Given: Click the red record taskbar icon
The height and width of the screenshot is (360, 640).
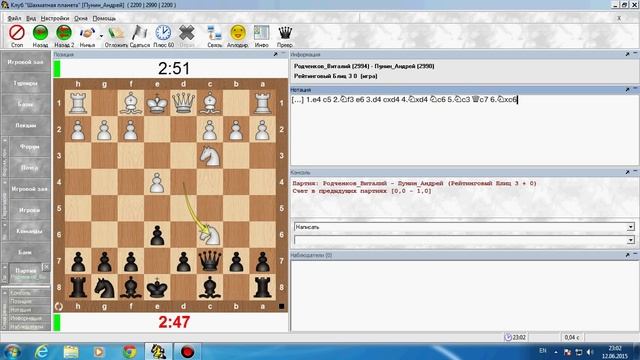Looking at the screenshot, I should pos(187,351).
